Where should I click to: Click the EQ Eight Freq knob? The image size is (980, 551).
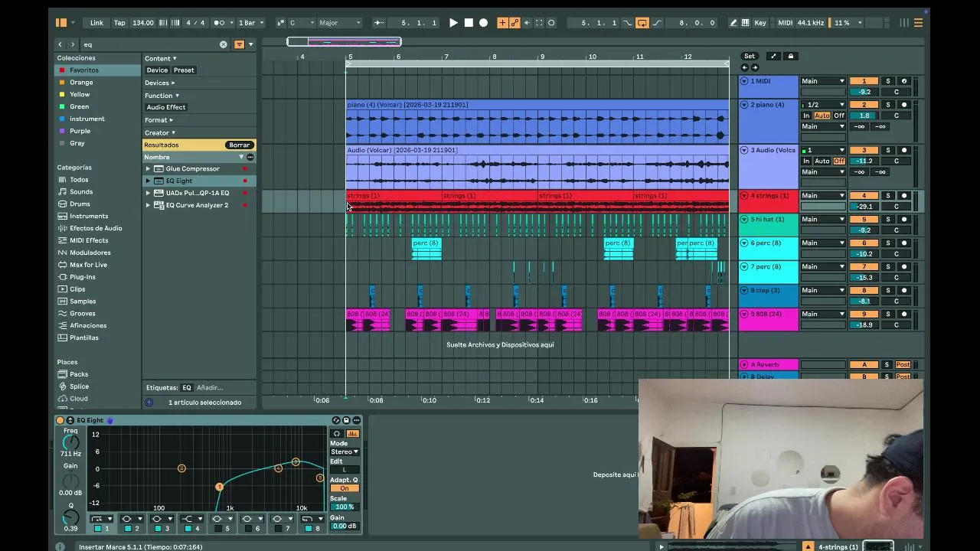pyautogui.click(x=70, y=442)
